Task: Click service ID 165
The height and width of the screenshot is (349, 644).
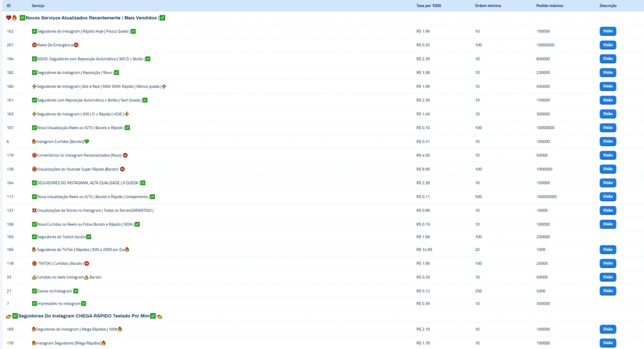Action: click(10, 237)
